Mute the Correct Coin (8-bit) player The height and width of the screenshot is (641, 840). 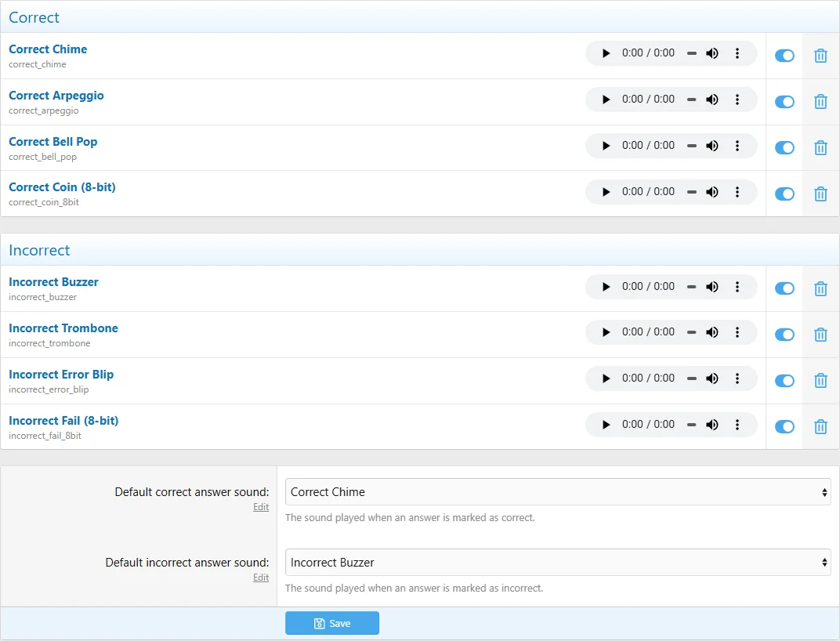tap(712, 192)
